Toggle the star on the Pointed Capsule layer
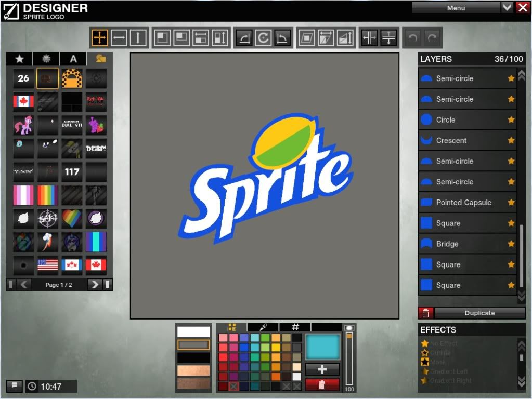The height and width of the screenshot is (399, 532). [511, 203]
